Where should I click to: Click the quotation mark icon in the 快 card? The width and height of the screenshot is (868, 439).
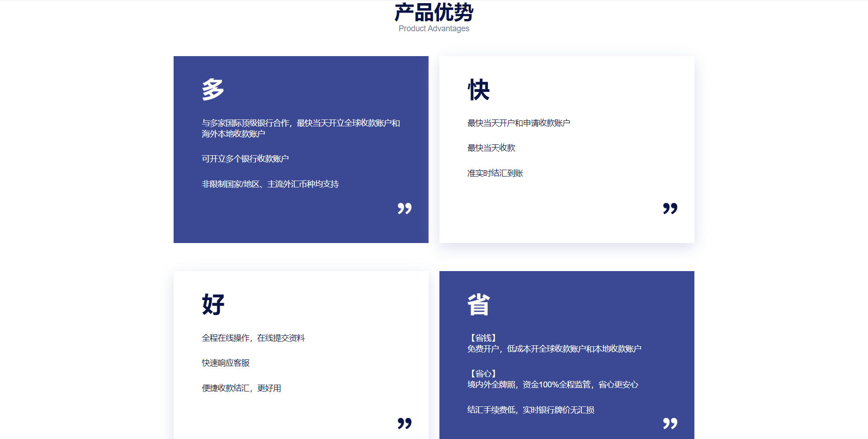[x=670, y=209]
